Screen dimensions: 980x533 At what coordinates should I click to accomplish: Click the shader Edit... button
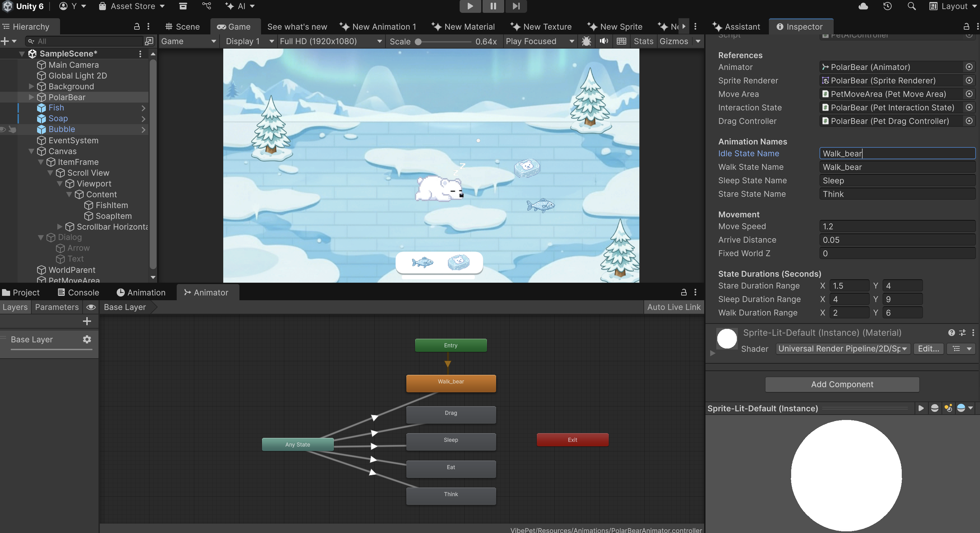click(x=928, y=348)
